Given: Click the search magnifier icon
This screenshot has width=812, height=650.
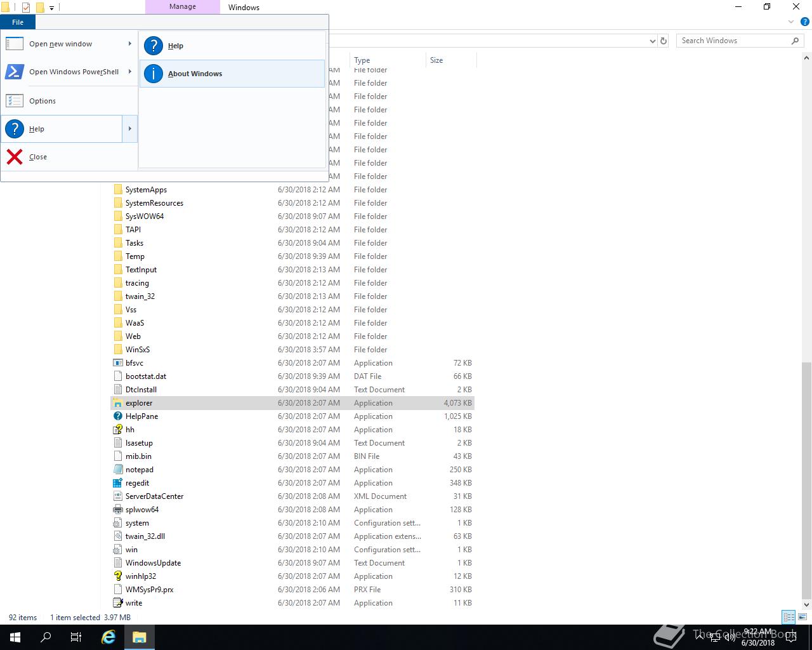Looking at the screenshot, I should point(795,41).
